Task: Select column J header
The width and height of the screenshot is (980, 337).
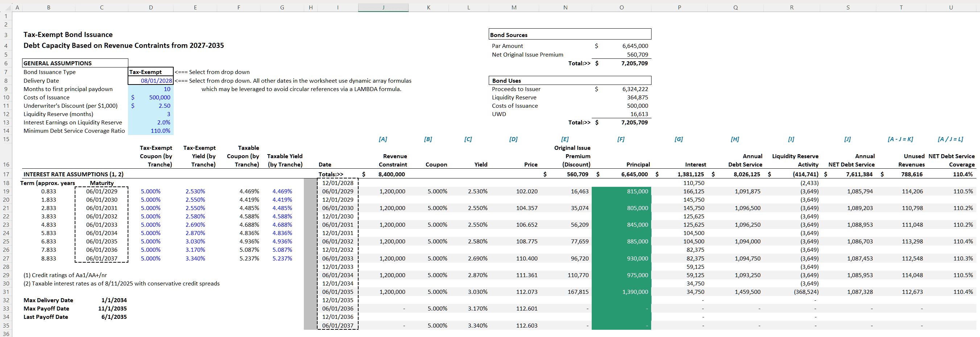Action: click(x=383, y=7)
